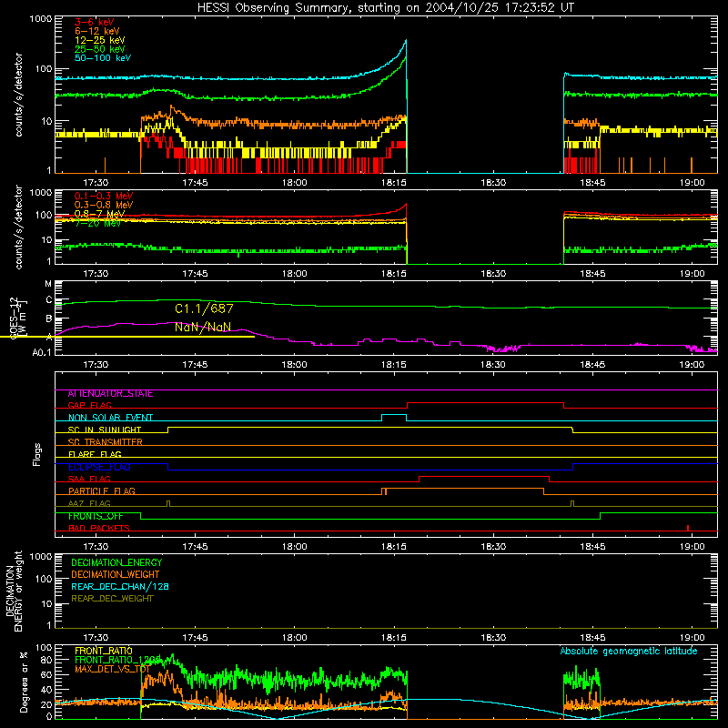This screenshot has height=728, width=728.
Task: Click the SAA_FLAG label
Action: coord(89,480)
